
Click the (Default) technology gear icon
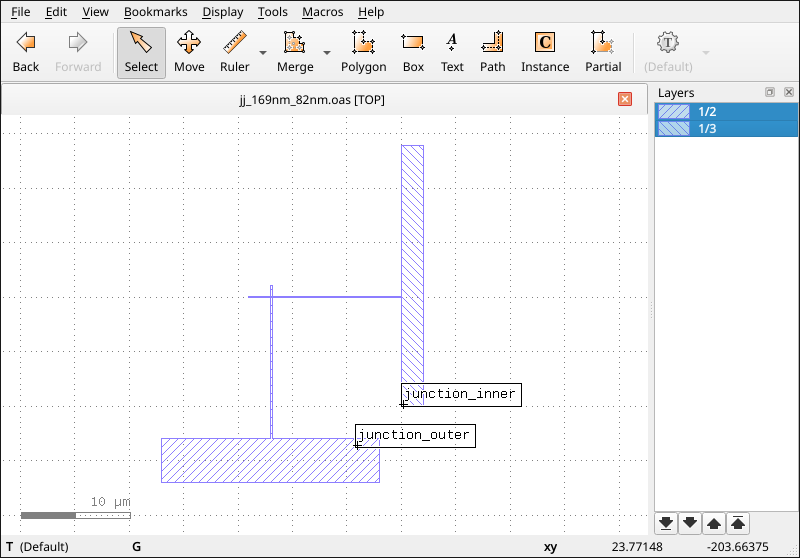click(668, 43)
